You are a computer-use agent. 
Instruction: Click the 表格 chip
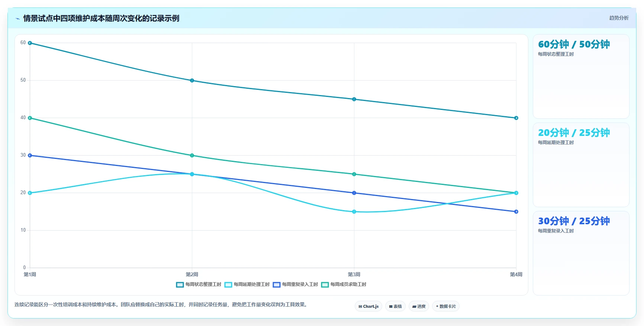[395, 306]
